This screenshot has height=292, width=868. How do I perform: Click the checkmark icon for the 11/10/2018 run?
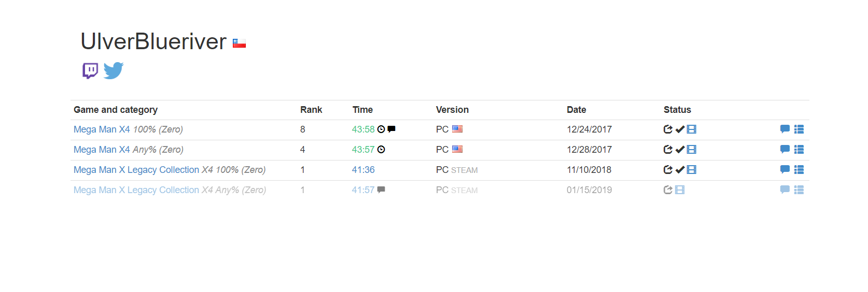tap(680, 170)
